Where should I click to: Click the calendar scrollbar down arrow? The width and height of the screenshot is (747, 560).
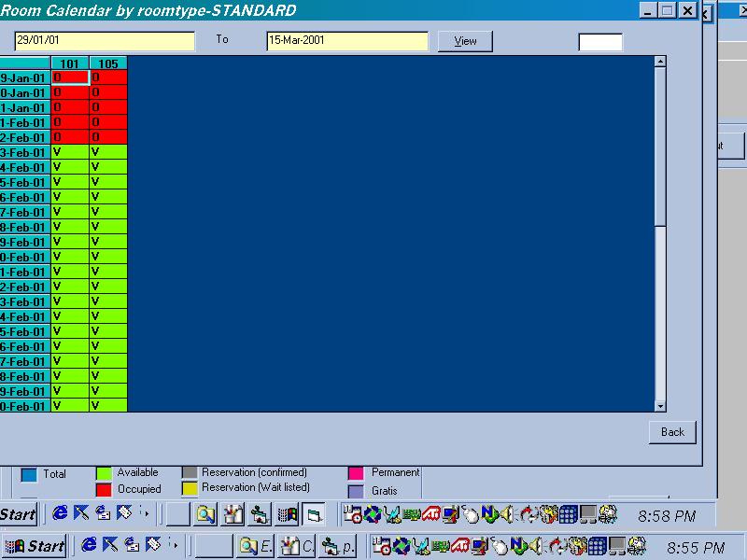660,406
